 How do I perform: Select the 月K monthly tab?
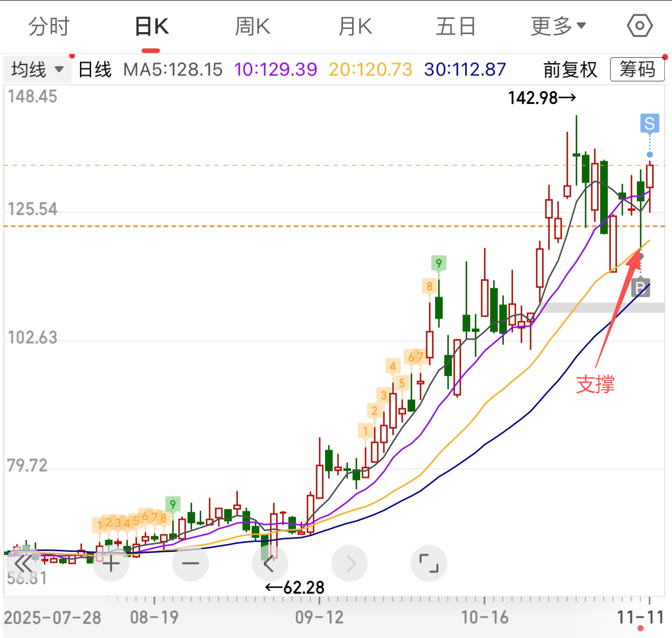tap(355, 26)
